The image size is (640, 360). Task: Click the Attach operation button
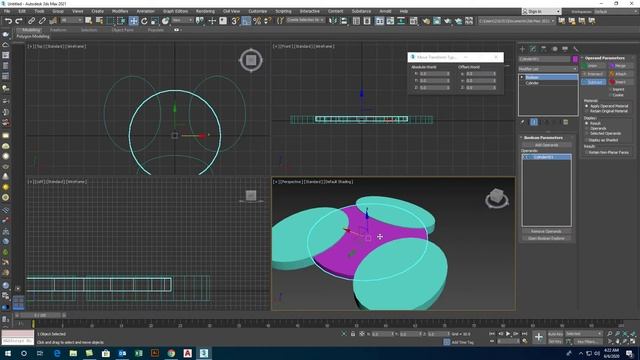click(620, 74)
